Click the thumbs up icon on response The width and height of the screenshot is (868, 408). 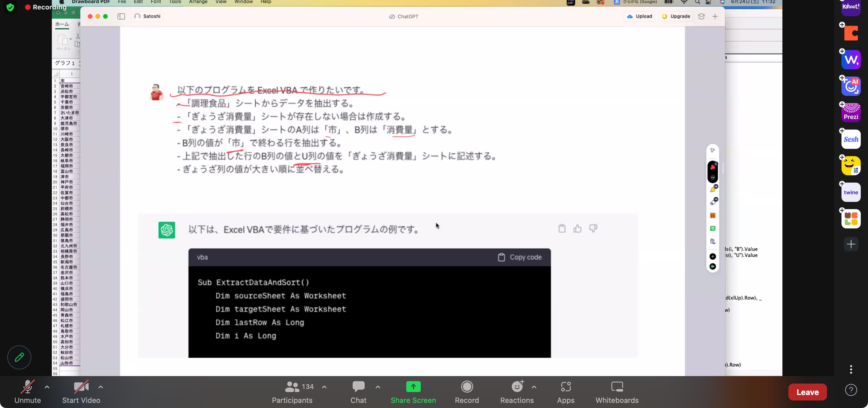pos(577,229)
